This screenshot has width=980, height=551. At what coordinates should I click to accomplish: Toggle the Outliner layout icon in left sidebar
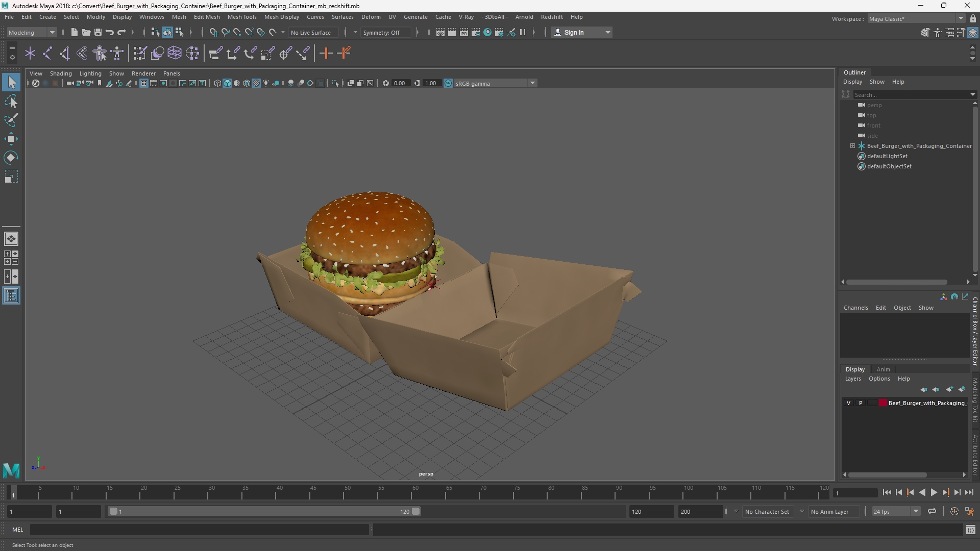(x=11, y=296)
